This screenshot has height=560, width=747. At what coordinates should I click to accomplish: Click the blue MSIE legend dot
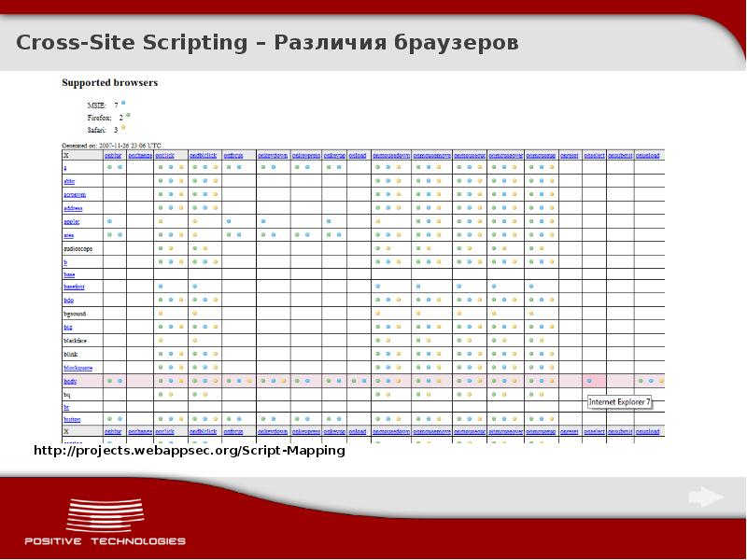123,103
